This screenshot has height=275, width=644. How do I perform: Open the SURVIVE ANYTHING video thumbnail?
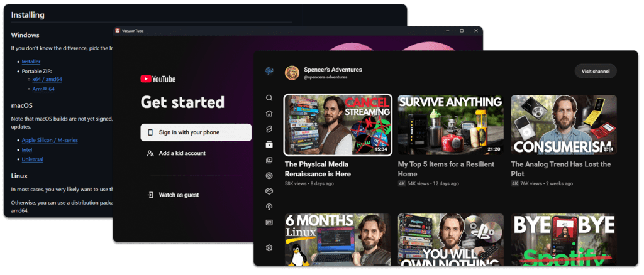[450, 125]
